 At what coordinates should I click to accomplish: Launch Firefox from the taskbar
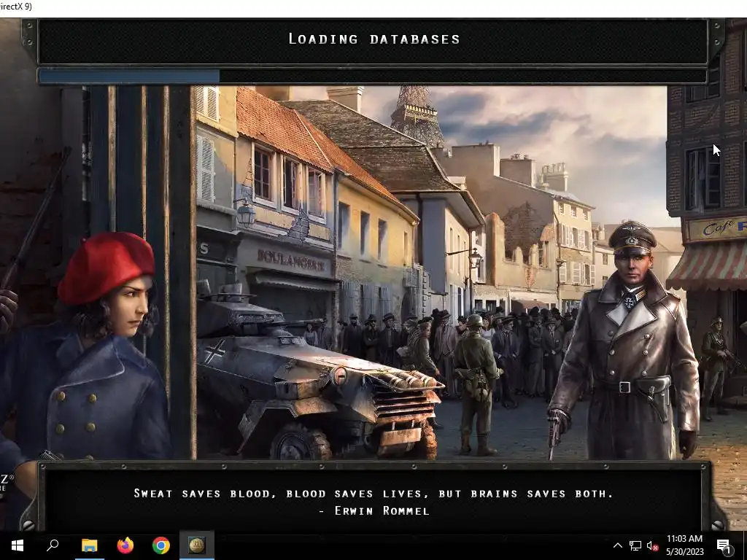tap(125, 545)
